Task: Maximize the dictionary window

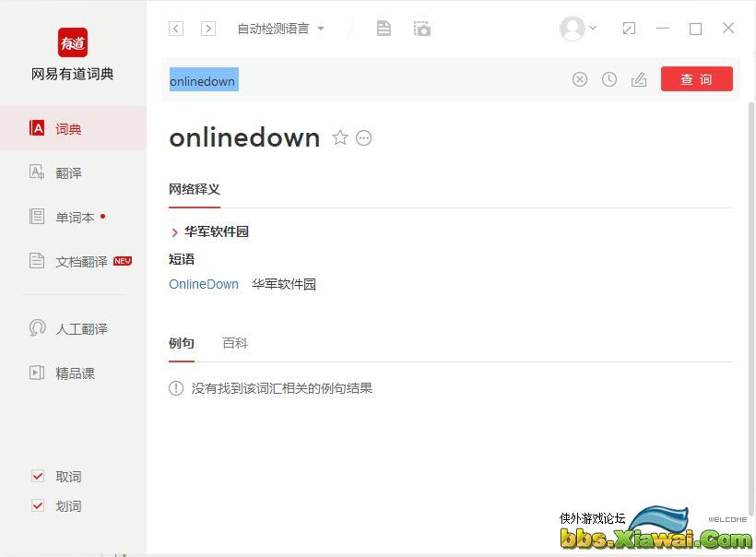Action: pos(695,29)
